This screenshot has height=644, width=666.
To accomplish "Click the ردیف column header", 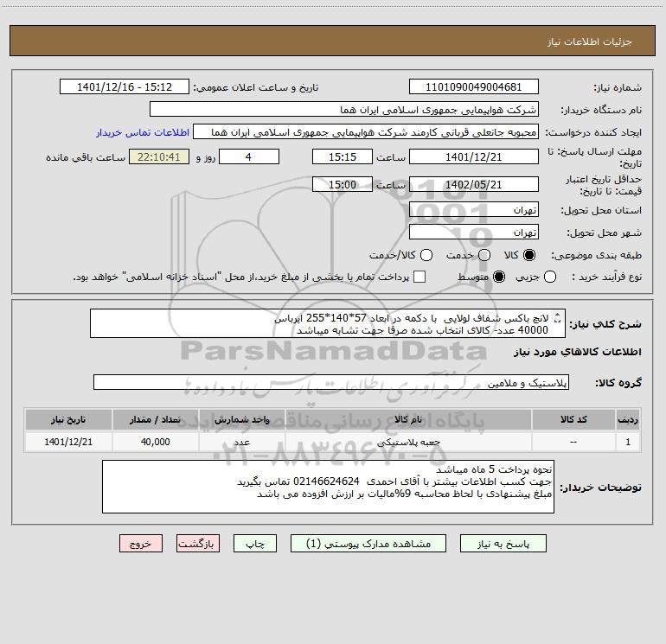I will click(x=628, y=420).
